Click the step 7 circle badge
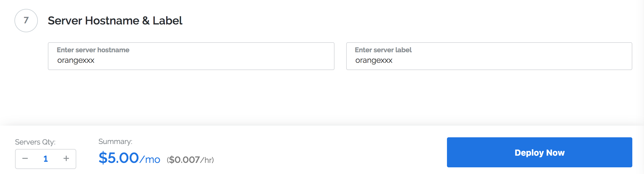Image resolution: width=644 pixels, height=174 pixels. 26,21
